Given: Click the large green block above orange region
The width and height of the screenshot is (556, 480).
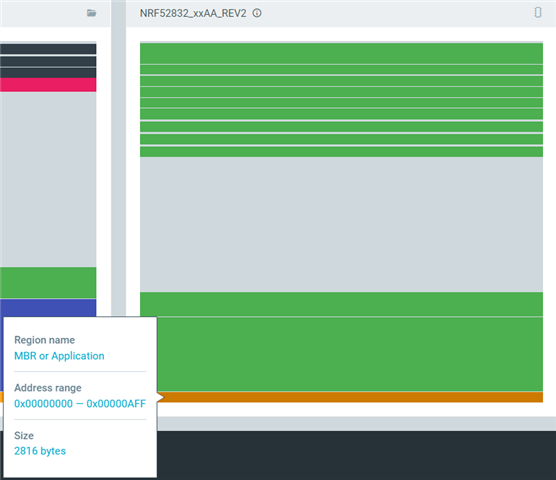Looking at the screenshot, I should pyautogui.click(x=350, y=354).
